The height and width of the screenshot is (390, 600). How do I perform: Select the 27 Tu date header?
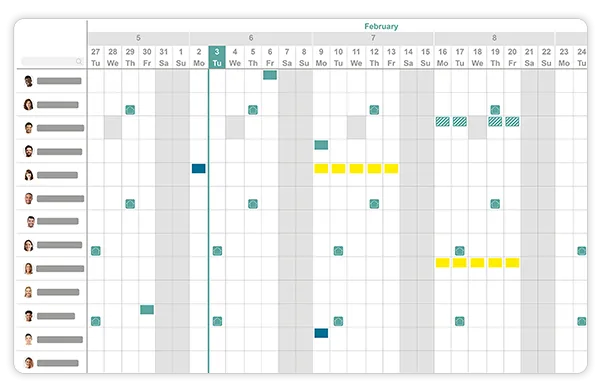coord(96,57)
